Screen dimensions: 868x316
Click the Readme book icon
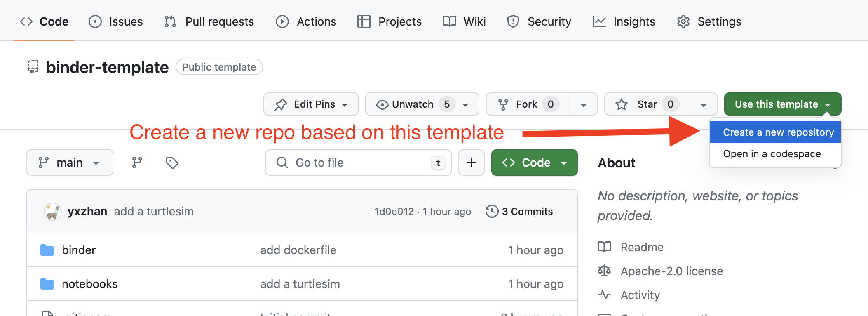pyautogui.click(x=604, y=247)
